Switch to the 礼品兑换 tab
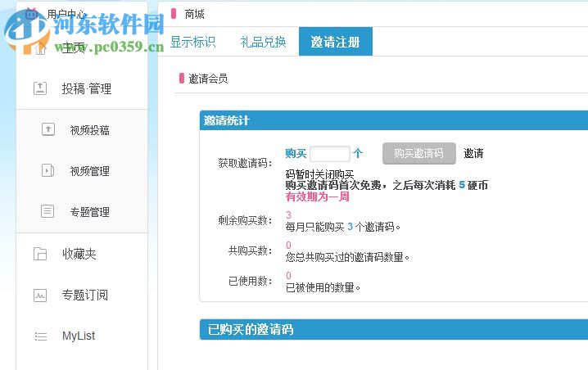588x370 pixels. 263,42
